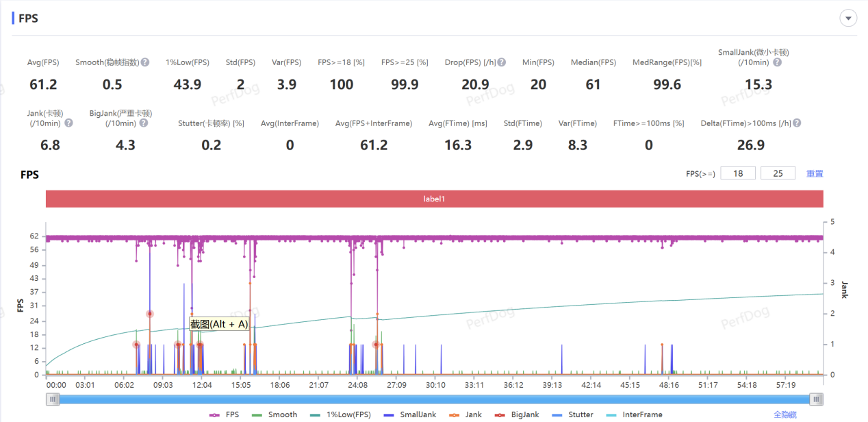Screen dimensions: 868x422
Task: Click the left handle of time range slider
Action: pyautogui.click(x=53, y=399)
